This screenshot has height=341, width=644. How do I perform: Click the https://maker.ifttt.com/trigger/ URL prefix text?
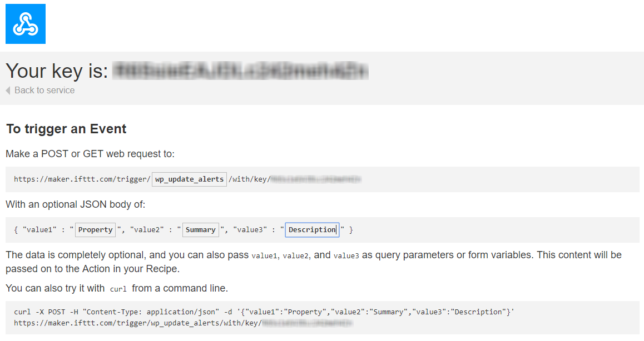[82, 179]
